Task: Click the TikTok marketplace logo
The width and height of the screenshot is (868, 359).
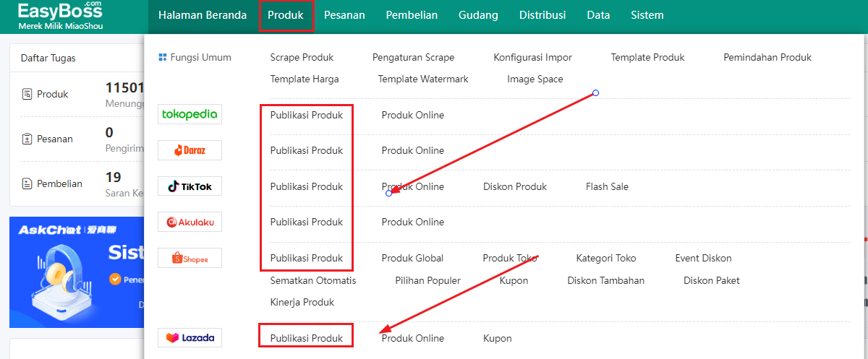Action: point(190,186)
